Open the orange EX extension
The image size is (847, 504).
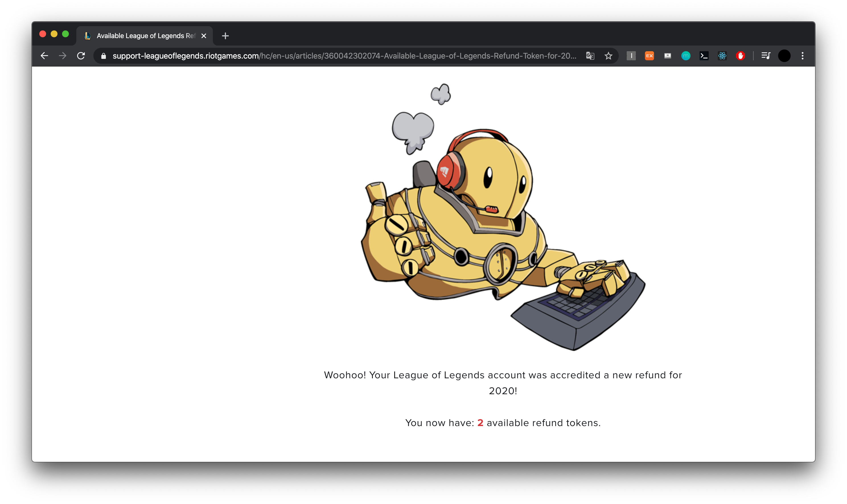[649, 56]
